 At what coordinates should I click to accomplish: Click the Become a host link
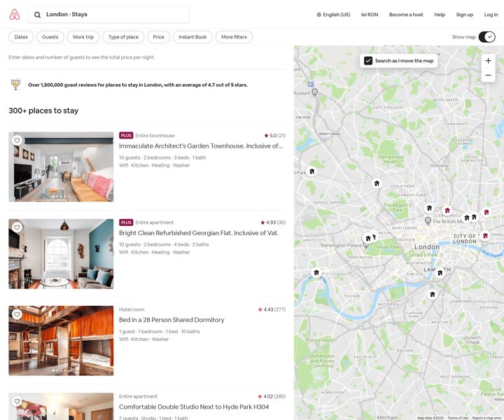point(406,15)
